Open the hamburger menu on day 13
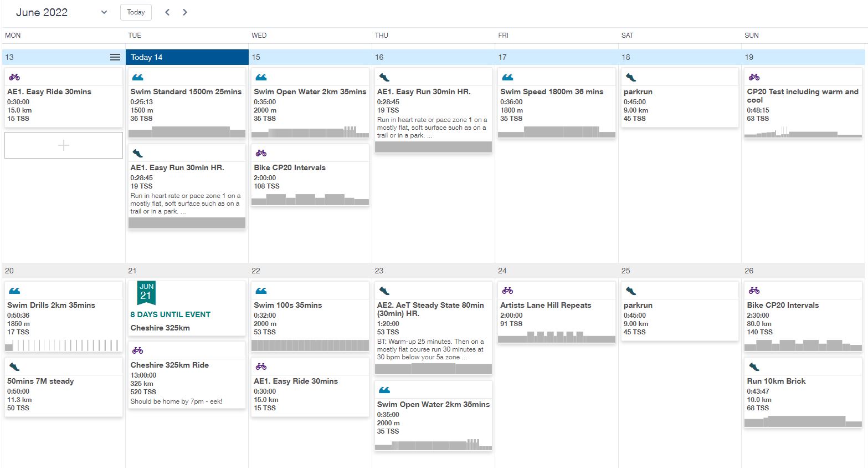This screenshot has width=868, height=468. coord(115,57)
